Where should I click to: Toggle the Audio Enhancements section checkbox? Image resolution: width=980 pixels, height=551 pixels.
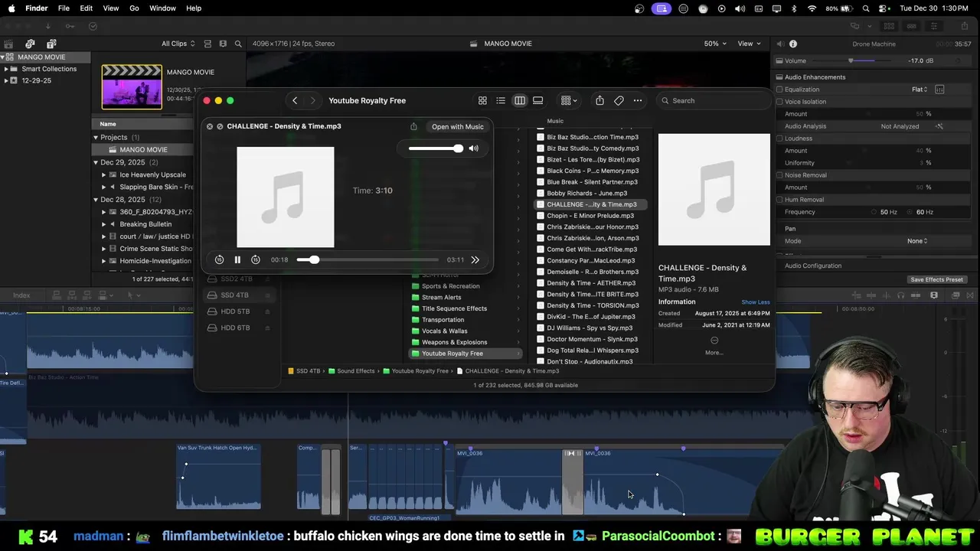[x=779, y=77]
